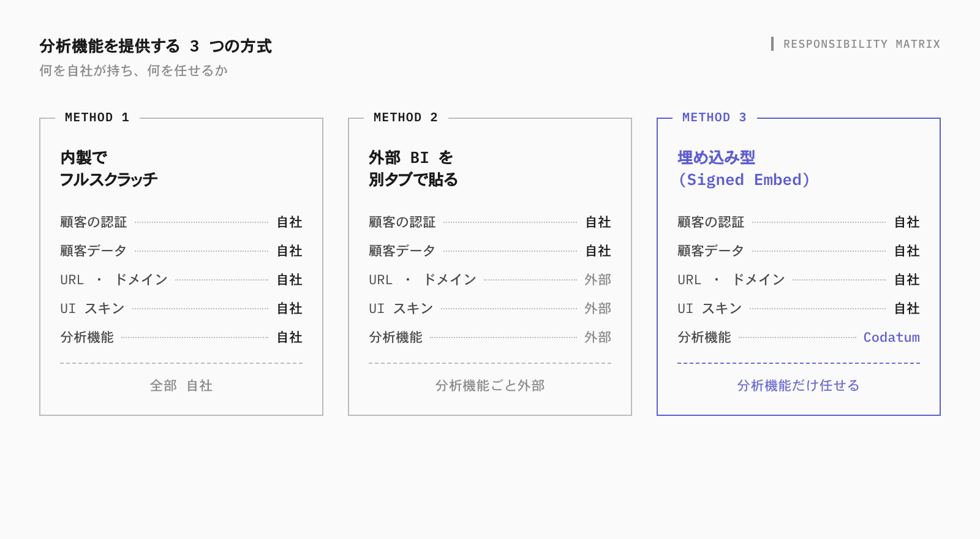The height and width of the screenshot is (539, 980).
Task: Click the 外部 value for Method 2 URL・ドメイン
Action: click(598, 279)
